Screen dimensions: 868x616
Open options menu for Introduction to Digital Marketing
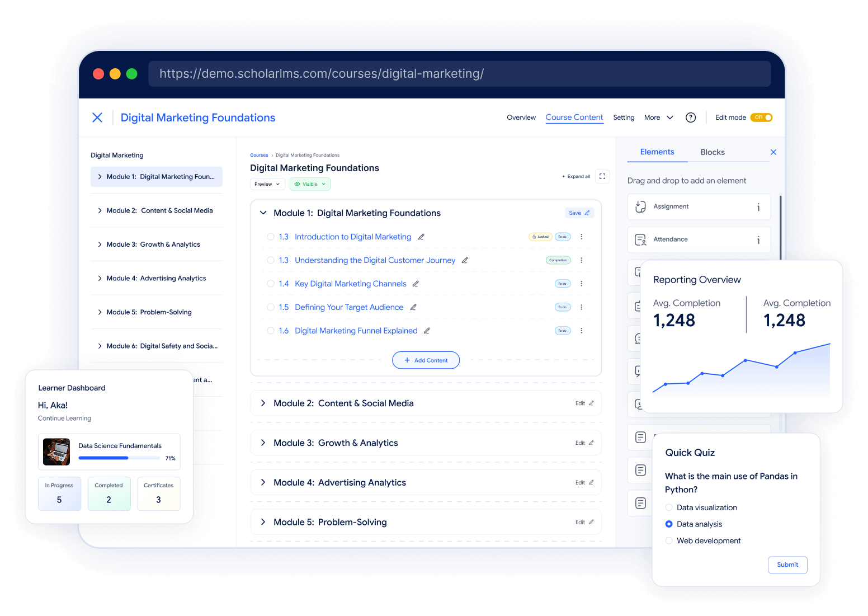tap(582, 237)
